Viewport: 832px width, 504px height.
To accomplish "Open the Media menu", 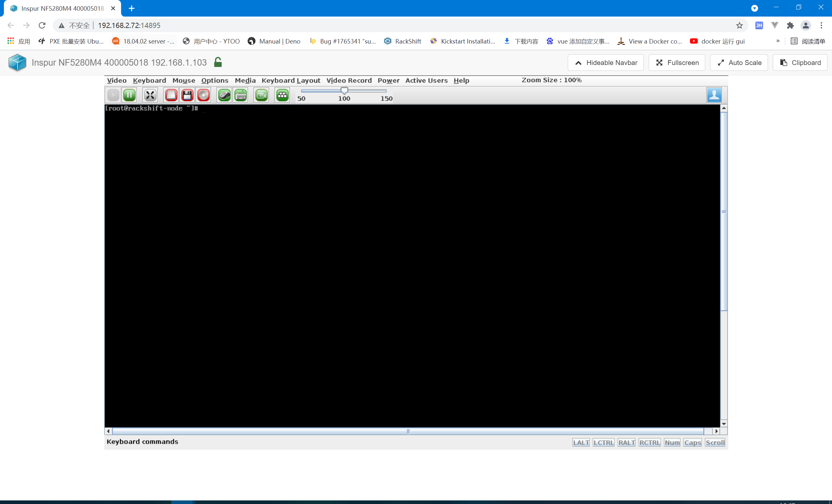I will click(x=245, y=80).
